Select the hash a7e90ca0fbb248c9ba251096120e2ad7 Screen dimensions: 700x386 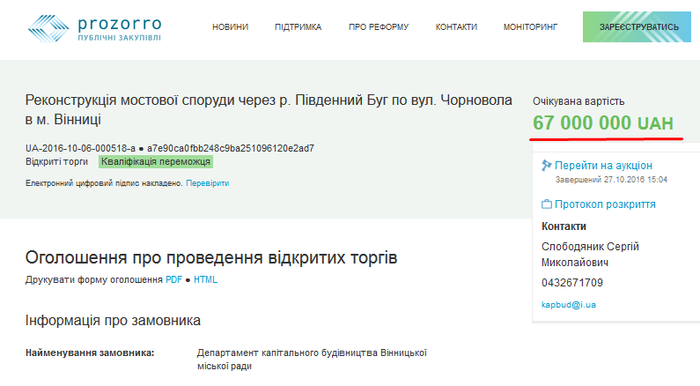[x=230, y=148]
